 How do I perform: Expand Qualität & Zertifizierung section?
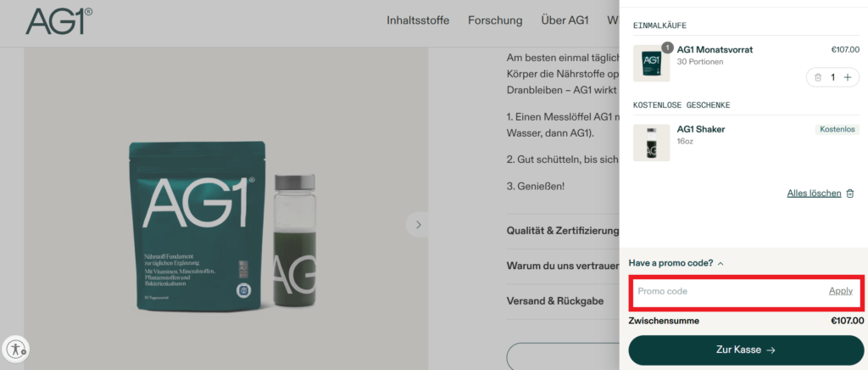[x=563, y=231]
